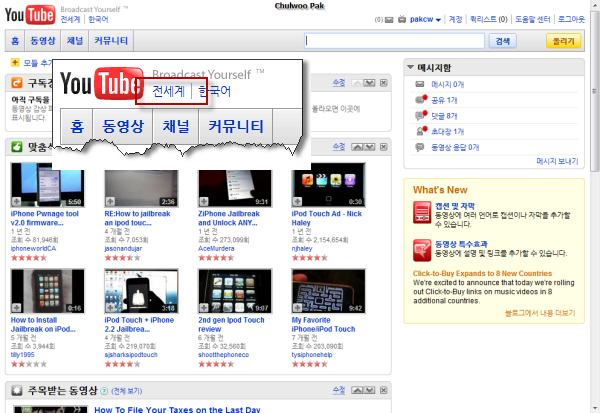Screen dimensions: 600x413
Task: Add How to Install Jailbreak video to quicklist via plus icon
Action: 16,307
